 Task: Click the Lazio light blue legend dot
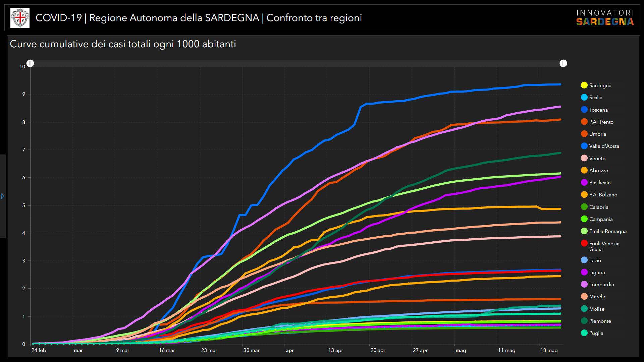click(x=584, y=260)
